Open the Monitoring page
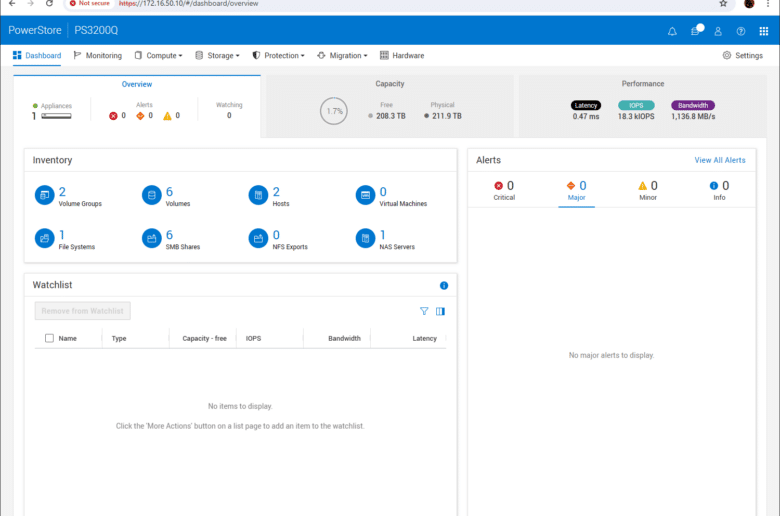This screenshot has width=780, height=516. click(x=98, y=55)
